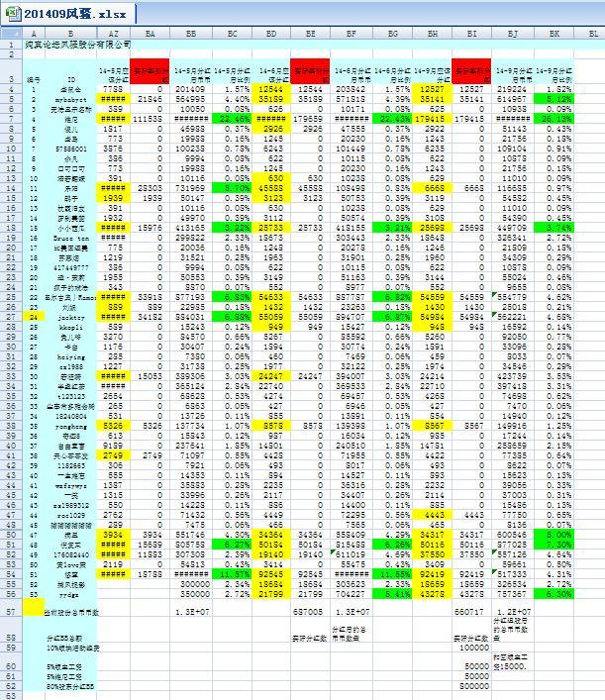This screenshot has height=700, width=605.
Task: Click the yellow cell '179415' in column BH
Action: click(432, 119)
